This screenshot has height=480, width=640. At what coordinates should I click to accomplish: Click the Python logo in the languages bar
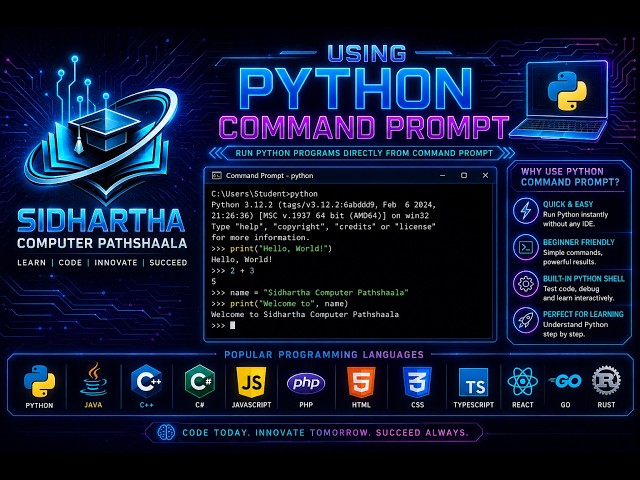point(39,381)
